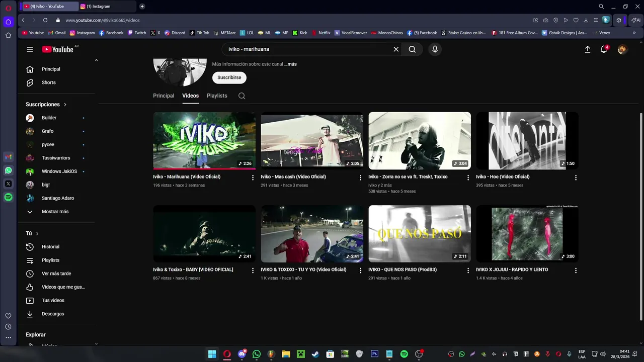Open WhatsApp in the Opera sidebar
Viewport: 644px width, 362px height.
click(x=8, y=170)
